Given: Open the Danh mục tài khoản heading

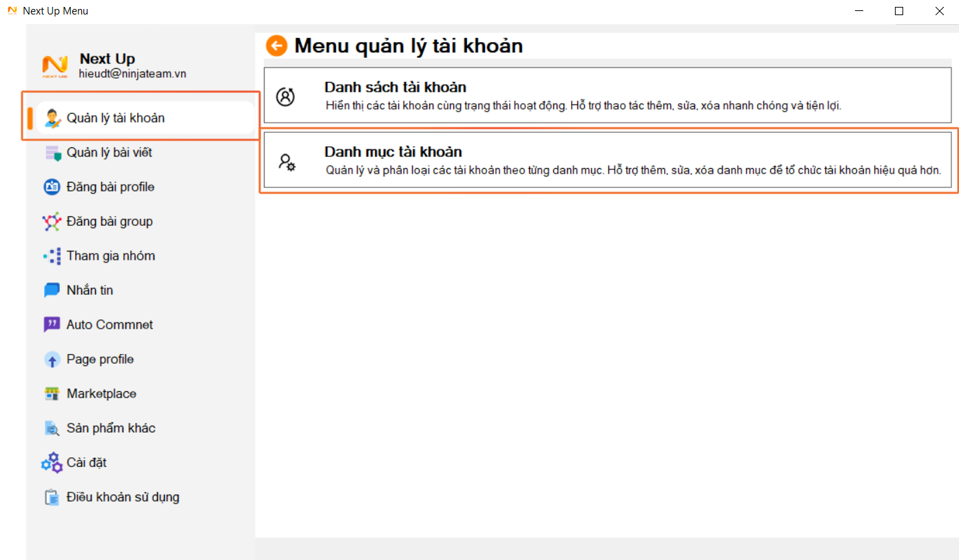Looking at the screenshot, I should click(393, 152).
